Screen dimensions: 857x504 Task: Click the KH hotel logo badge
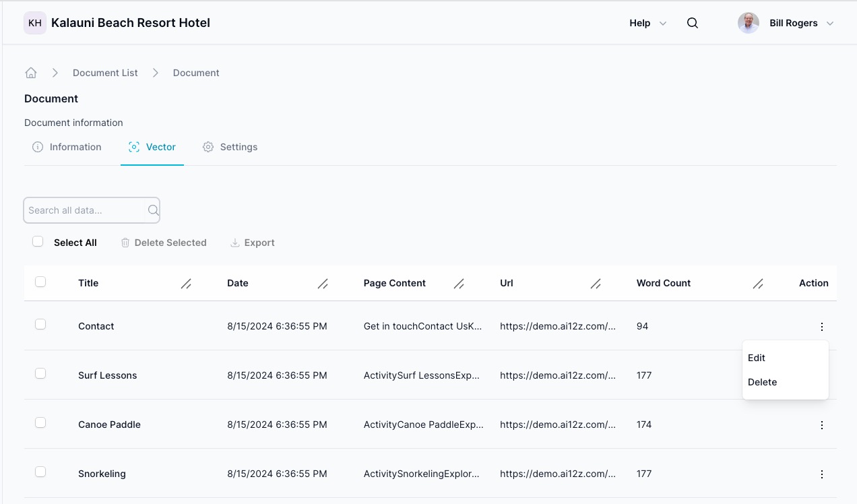click(35, 23)
